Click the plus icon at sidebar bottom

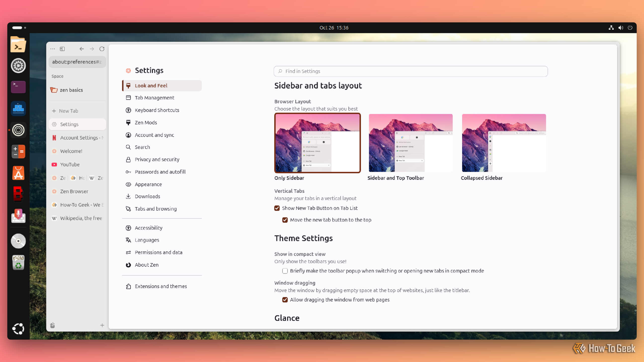(x=102, y=325)
